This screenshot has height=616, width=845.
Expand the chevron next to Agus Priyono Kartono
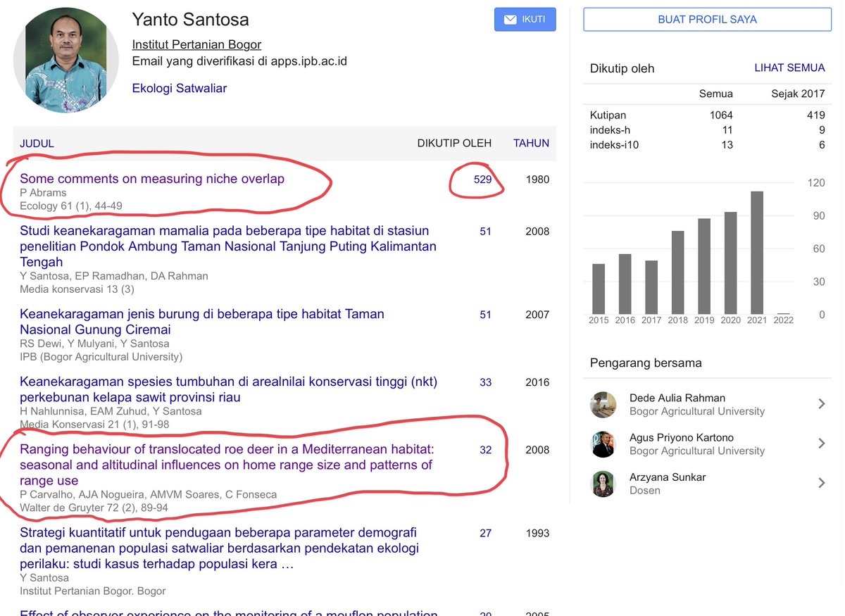point(821,444)
